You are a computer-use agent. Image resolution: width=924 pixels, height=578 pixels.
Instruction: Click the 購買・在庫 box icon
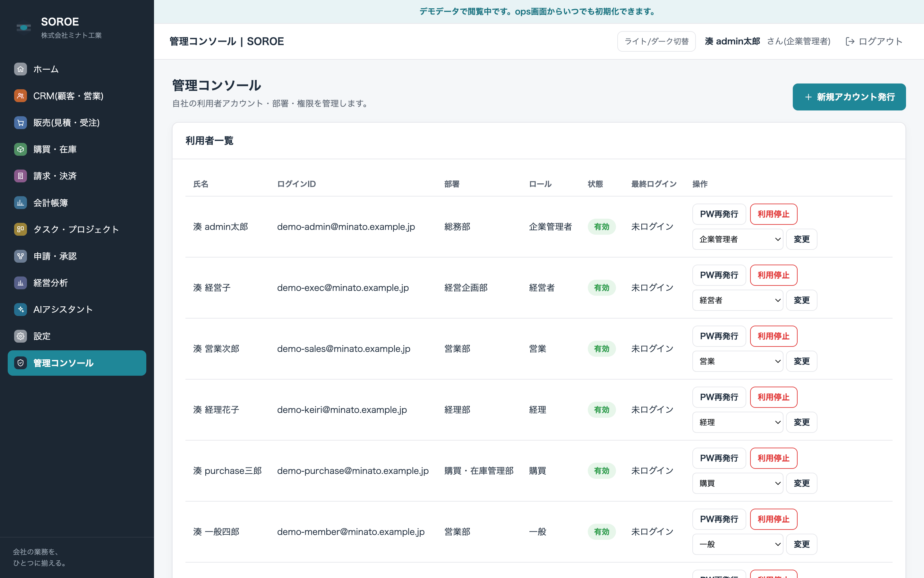coord(21,149)
